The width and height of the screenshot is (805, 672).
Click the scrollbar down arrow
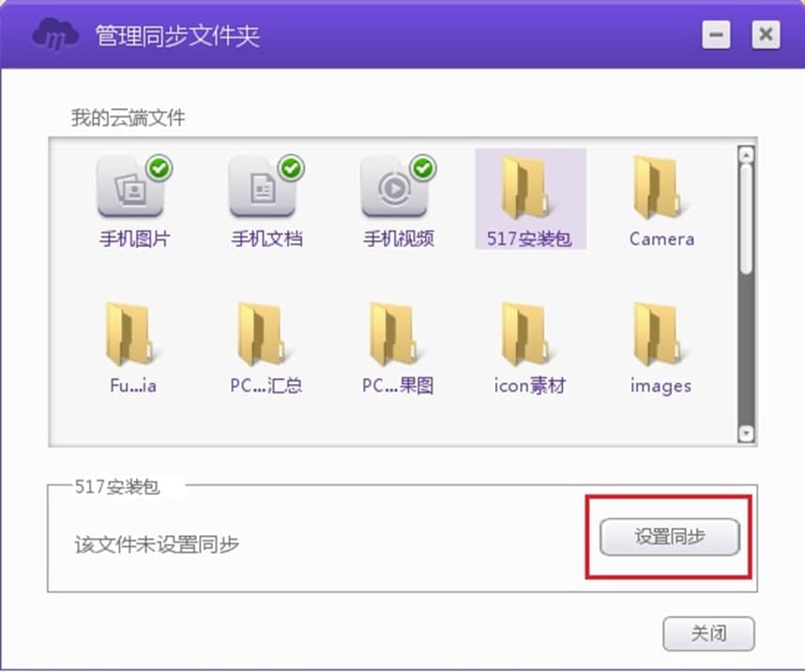click(x=745, y=435)
